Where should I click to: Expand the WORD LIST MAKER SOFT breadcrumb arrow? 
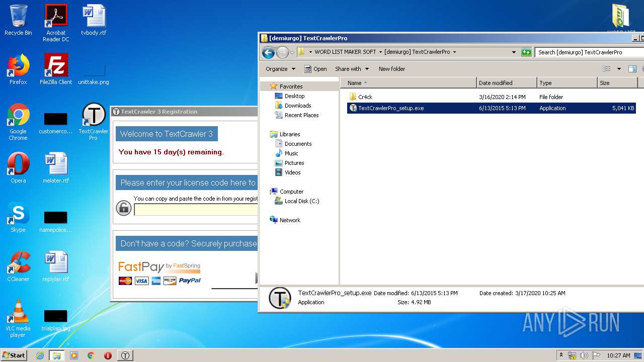coord(380,52)
